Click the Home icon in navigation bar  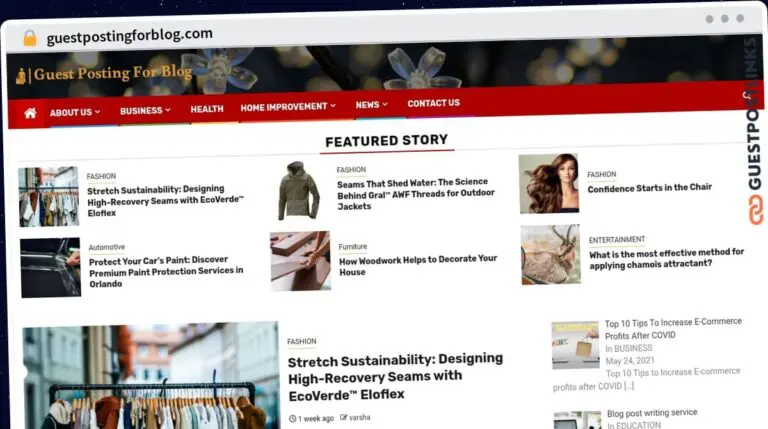coord(30,113)
